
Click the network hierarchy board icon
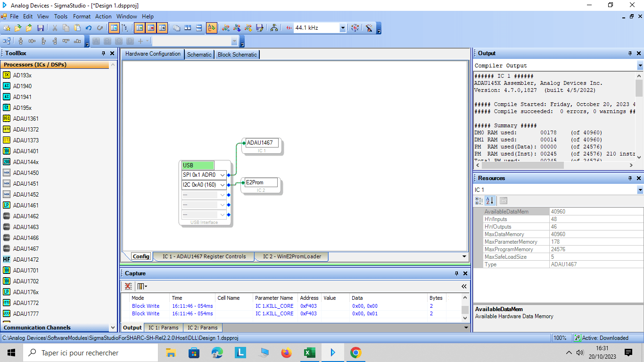274,28
